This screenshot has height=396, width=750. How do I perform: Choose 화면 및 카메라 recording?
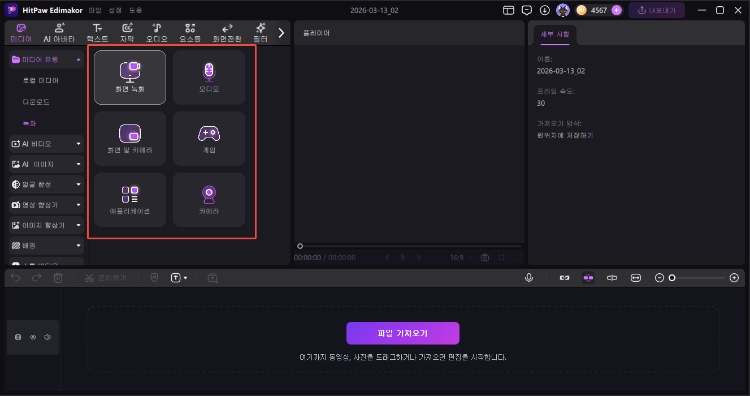[x=130, y=139]
